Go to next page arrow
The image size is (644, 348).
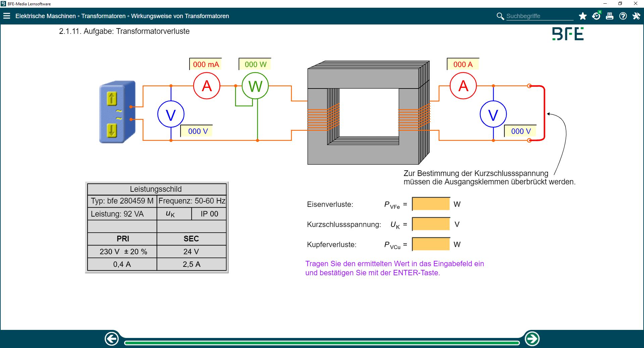[532, 339]
